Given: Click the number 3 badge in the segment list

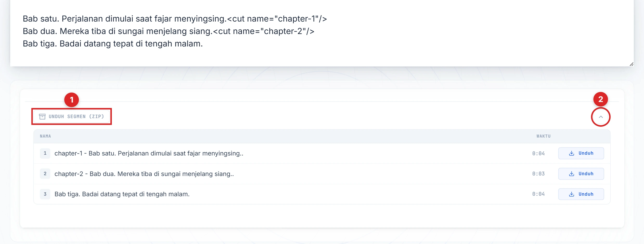Looking at the screenshot, I should 45,194.
